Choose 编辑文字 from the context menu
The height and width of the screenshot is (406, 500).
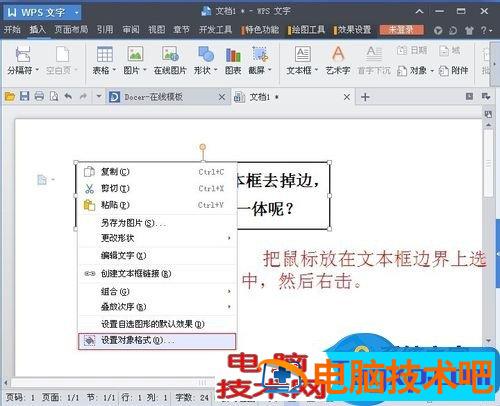tap(157, 256)
